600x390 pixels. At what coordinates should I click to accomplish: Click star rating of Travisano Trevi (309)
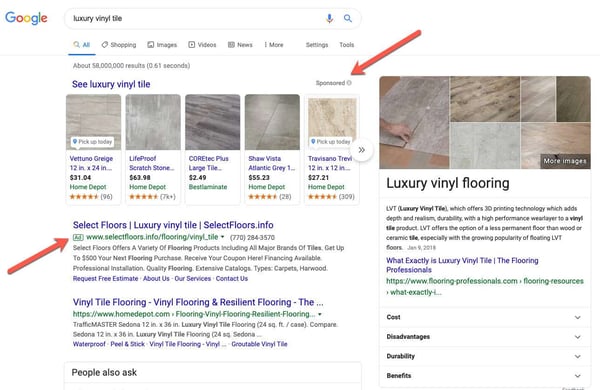click(x=323, y=197)
